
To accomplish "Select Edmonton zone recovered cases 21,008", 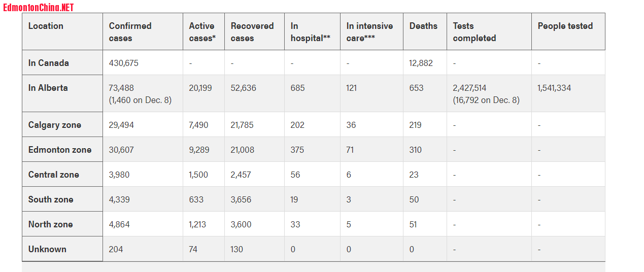I will pos(243,150).
